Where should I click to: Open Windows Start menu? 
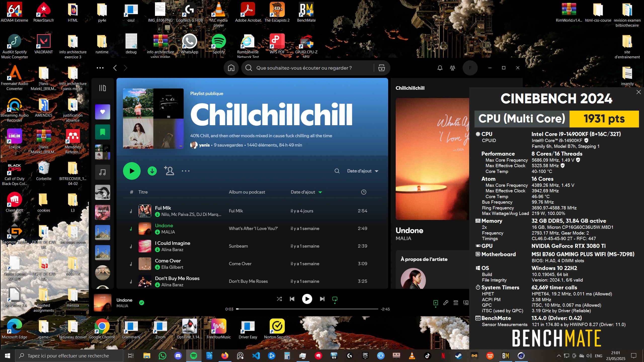[8, 356]
